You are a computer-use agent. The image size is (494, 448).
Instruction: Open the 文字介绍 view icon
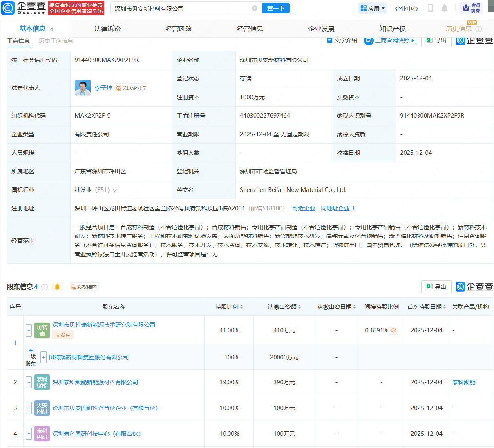point(329,40)
